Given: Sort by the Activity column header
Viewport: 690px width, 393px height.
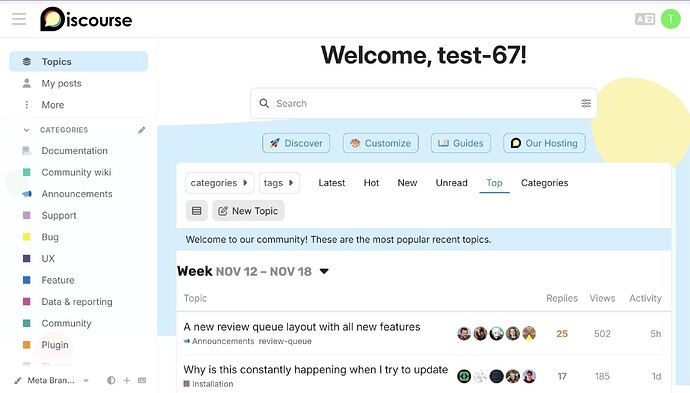Looking at the screenshot, I should (x=645, y=298).
